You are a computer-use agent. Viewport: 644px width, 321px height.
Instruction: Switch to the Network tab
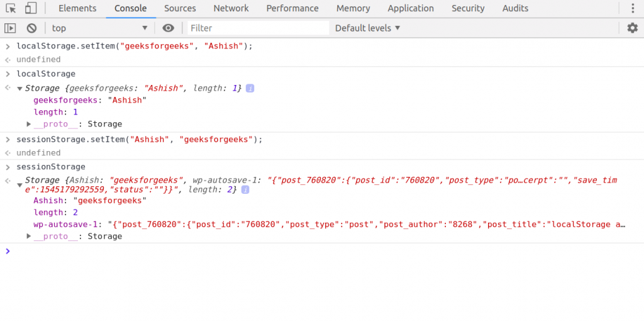tap(231, 9)
